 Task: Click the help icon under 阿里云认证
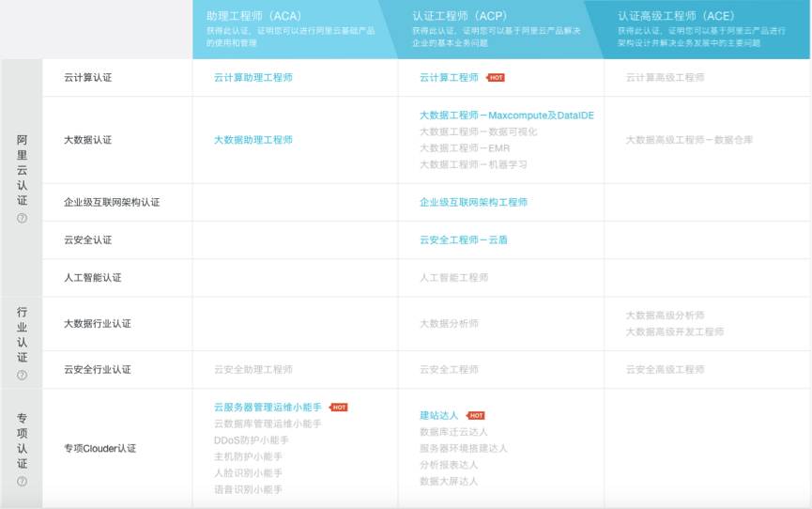pos(22,218)
